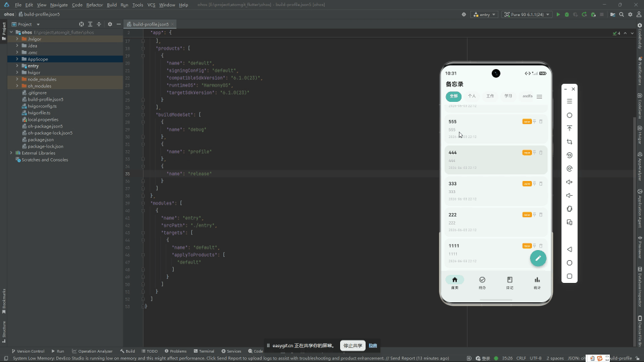Select the 全部 category chip
Image resolution: width=644 pixels, height=362 pixels.
tap(453, 96)
